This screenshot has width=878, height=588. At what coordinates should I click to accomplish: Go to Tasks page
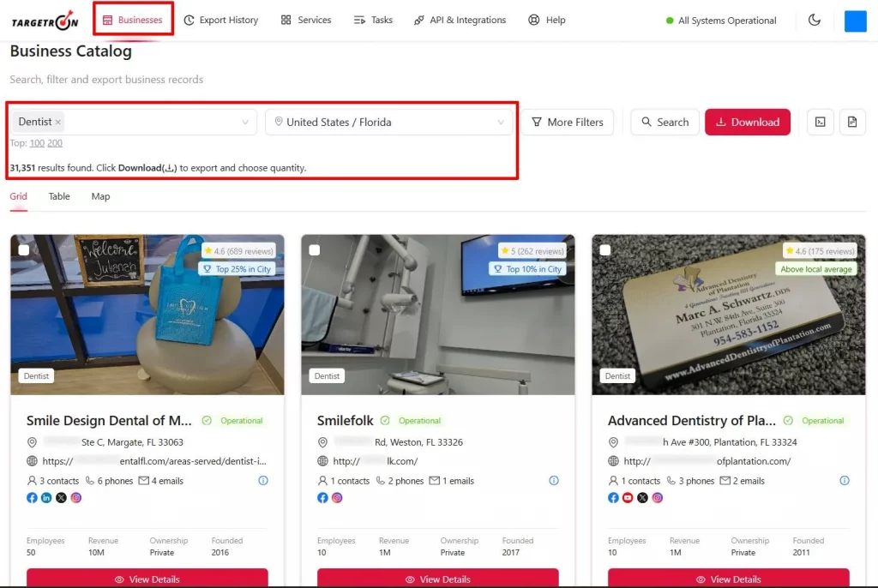point(373,21)
